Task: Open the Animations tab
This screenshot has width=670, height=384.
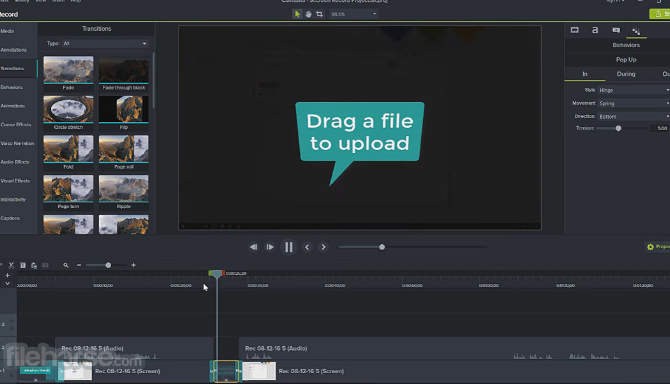Action: pyautogui.click(x=12, y=106)
